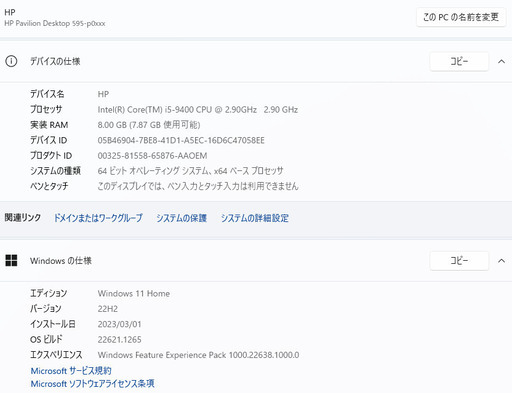Click the プロダクト ID label
Screen dimensions: 512x393
pyautogui.click(x=51, y=156)
